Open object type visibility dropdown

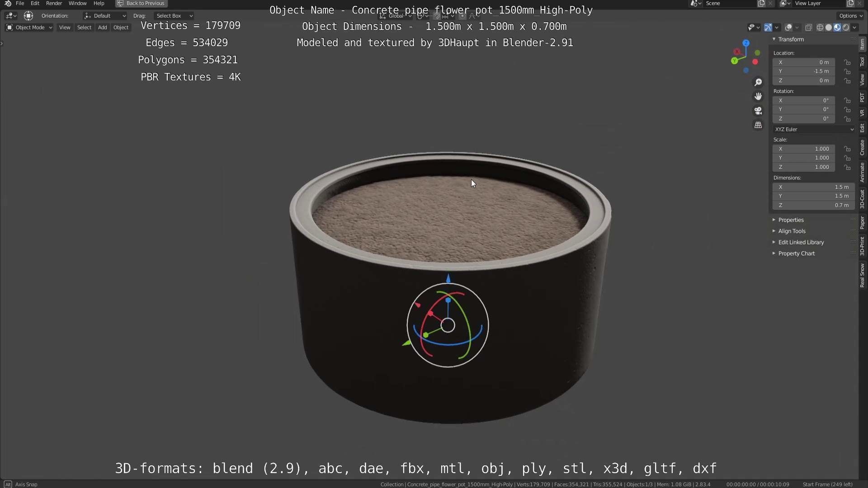(753, 28)
